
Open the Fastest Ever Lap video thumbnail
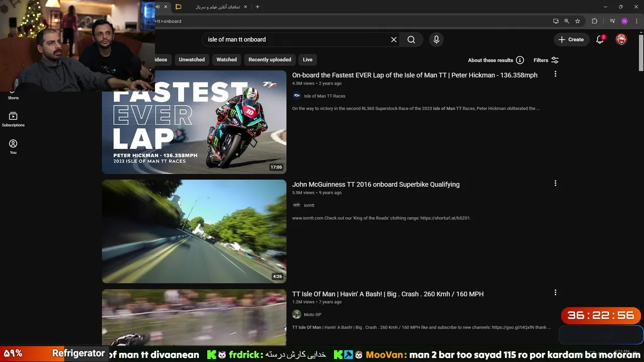[x=194, y=122]
